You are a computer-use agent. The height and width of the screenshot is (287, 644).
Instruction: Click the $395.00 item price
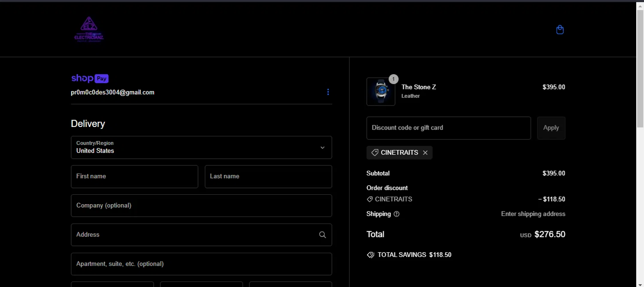(x=554, y=87)
